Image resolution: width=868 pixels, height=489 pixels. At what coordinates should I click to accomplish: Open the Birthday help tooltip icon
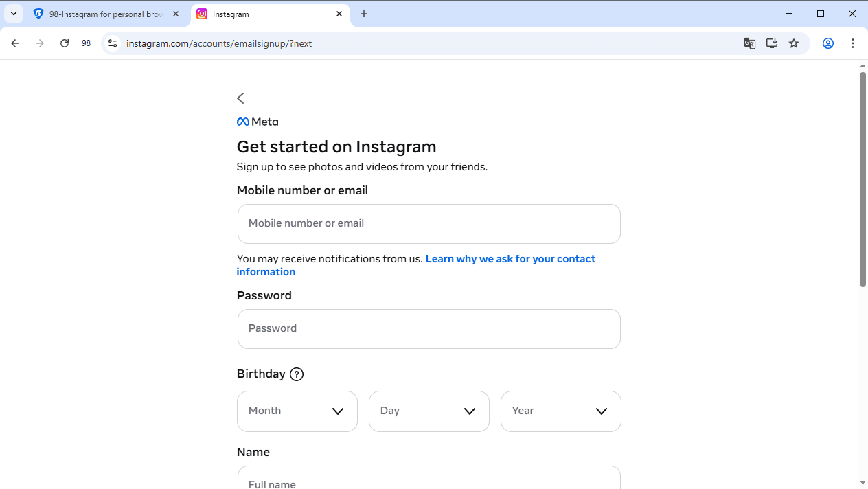pyautogui.click(x=297, y=374)
